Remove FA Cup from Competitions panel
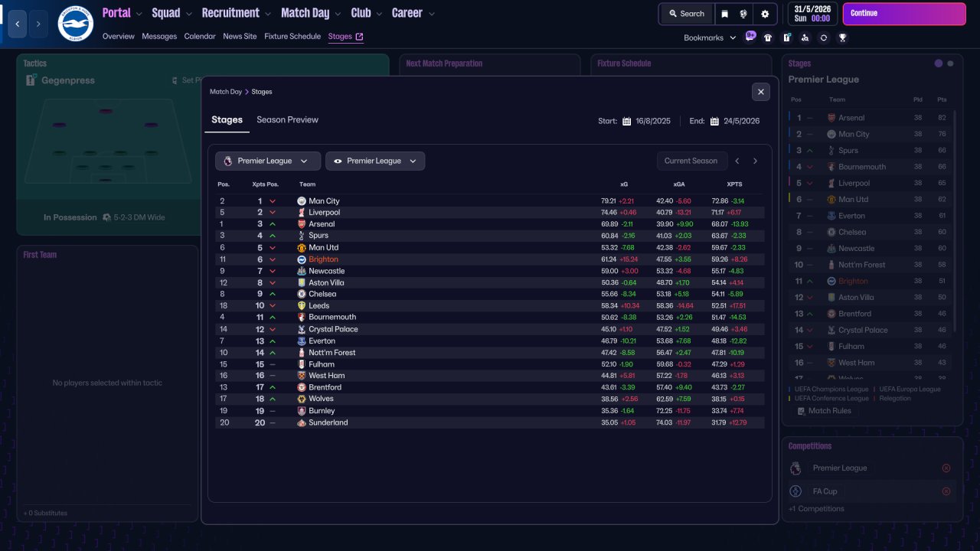 click(x=946, y=491)
